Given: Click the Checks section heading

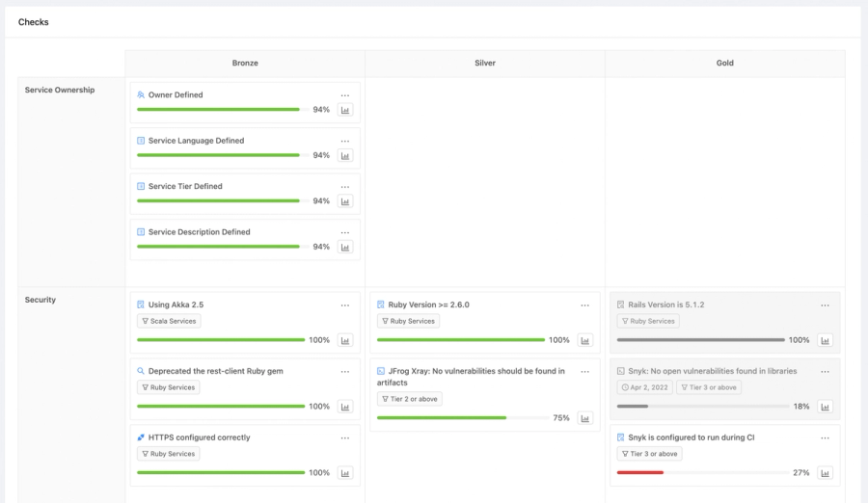Looking at the screenshot, I should [x=33, y=22].
